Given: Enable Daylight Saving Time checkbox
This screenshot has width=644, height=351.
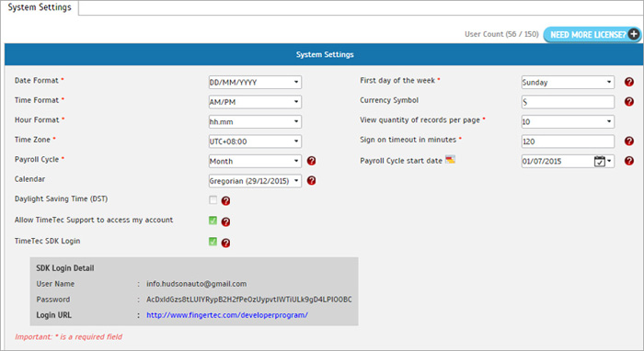Looking at the screenshot, I should point(213,200).
